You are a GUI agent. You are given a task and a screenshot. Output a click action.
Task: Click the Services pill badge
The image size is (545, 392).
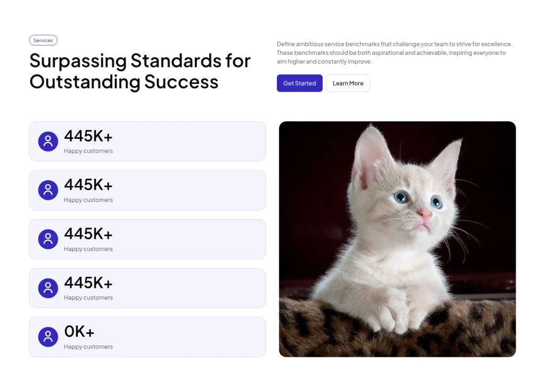(x=43, y=40)
